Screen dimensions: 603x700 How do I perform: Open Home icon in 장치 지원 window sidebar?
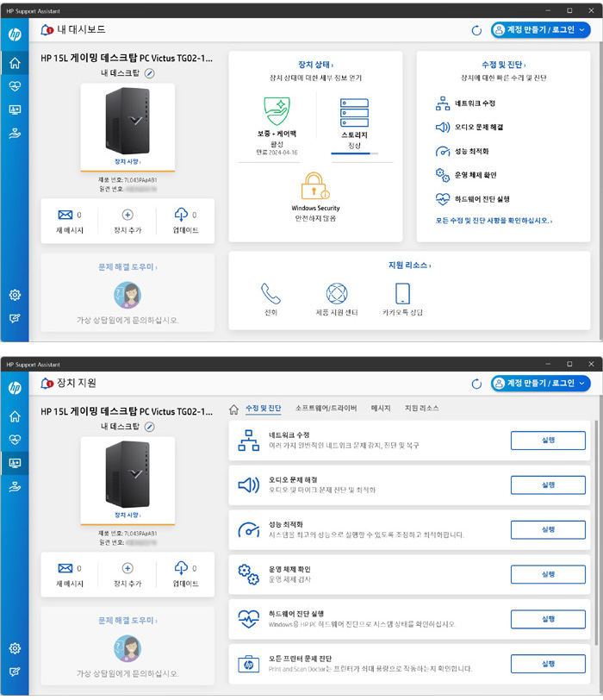(15, 416)
